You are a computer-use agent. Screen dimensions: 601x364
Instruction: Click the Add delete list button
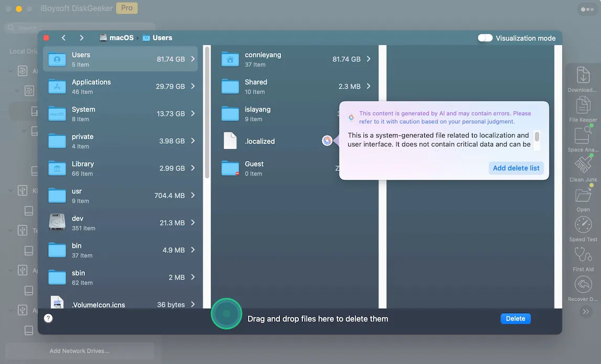(516, 168)
